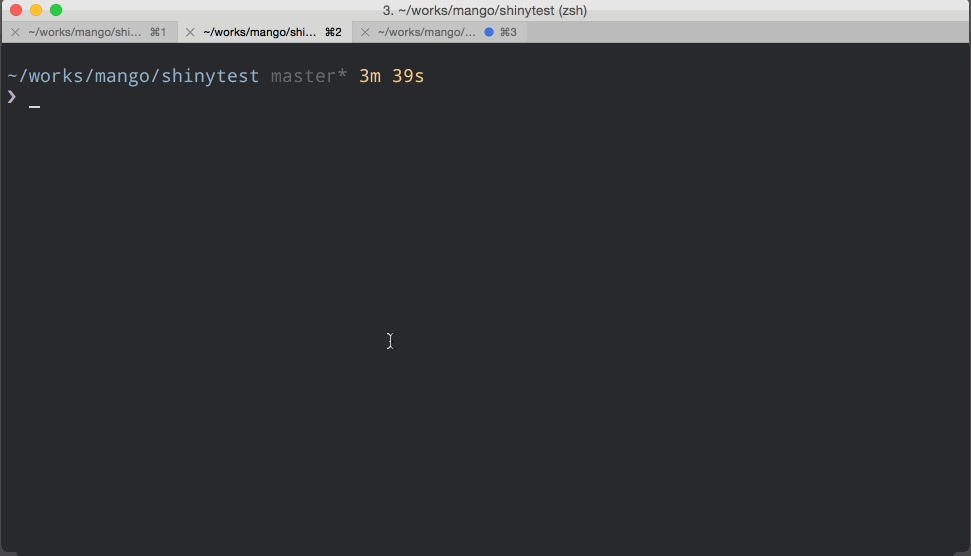
Task: Close the third terminal tab
Action: [x=365, y=32]
